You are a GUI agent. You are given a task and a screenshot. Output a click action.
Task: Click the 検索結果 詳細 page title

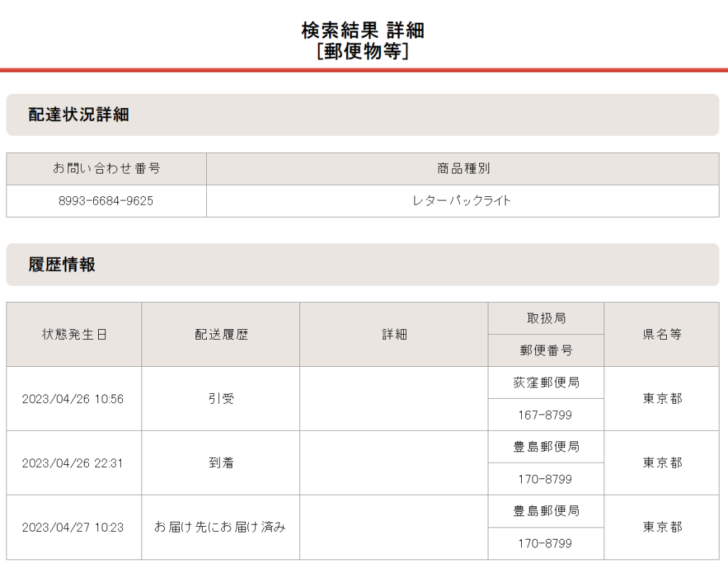coord(363,31)
